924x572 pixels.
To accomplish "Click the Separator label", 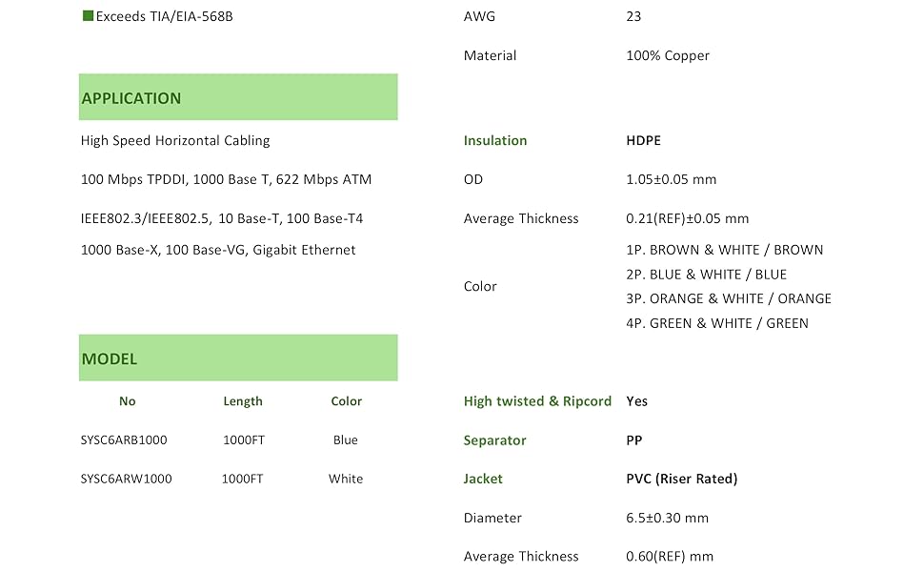I will [x=494, y=440].
